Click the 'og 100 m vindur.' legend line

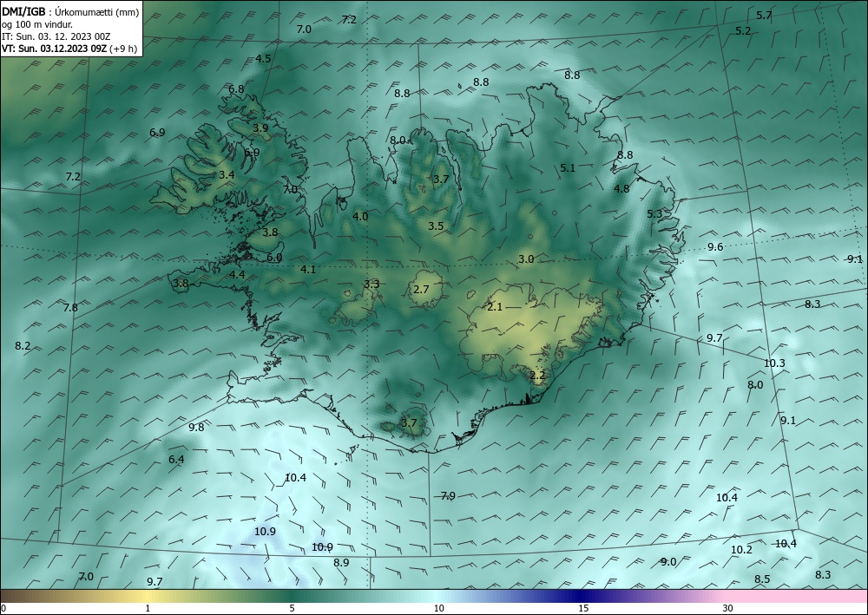[x=36, y=24]
